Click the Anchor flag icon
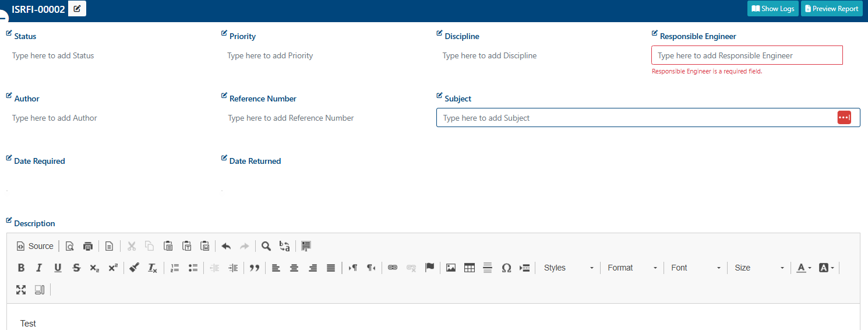The height and width of the screenshot is (330, 868). tap(429, 268)
